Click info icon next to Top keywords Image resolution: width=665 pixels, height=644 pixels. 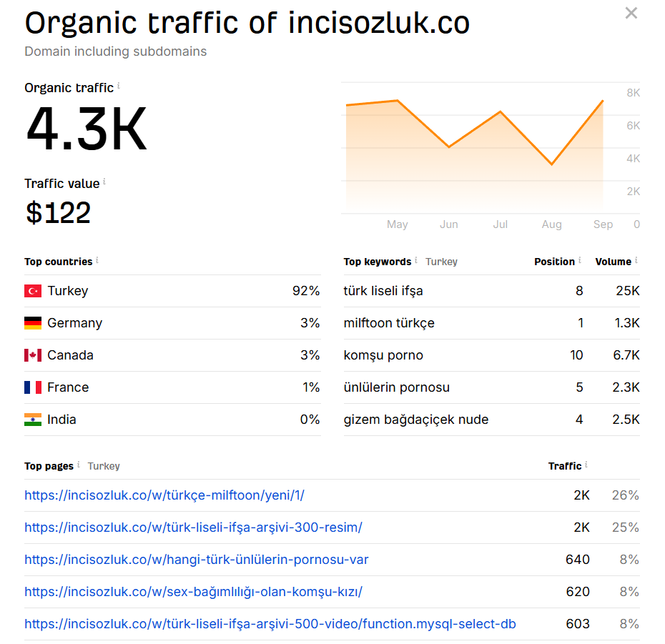point(416,260)
